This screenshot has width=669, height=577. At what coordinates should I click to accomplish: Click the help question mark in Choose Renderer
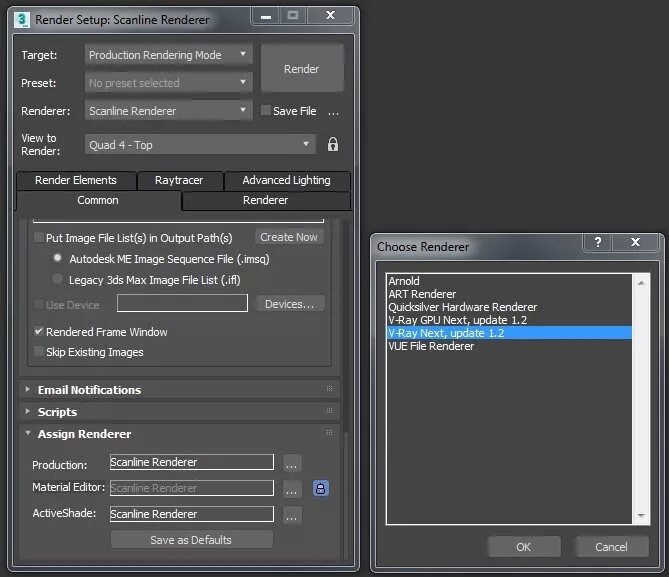click(598, 242)
